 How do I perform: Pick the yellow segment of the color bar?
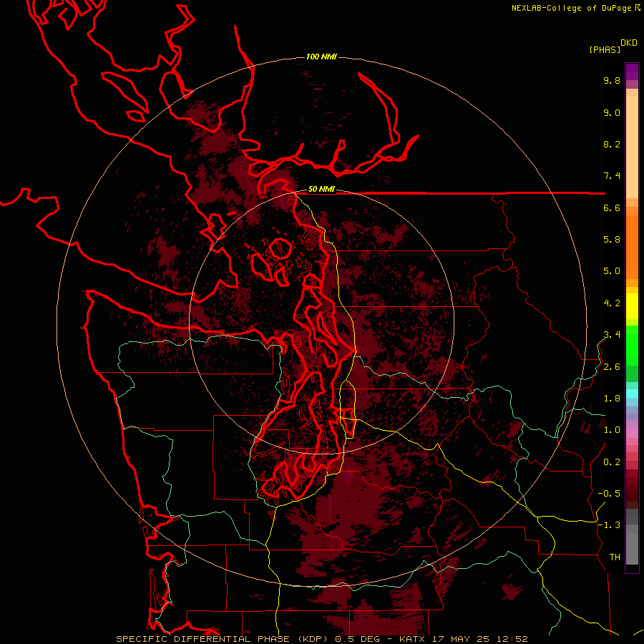pos(632,306)
